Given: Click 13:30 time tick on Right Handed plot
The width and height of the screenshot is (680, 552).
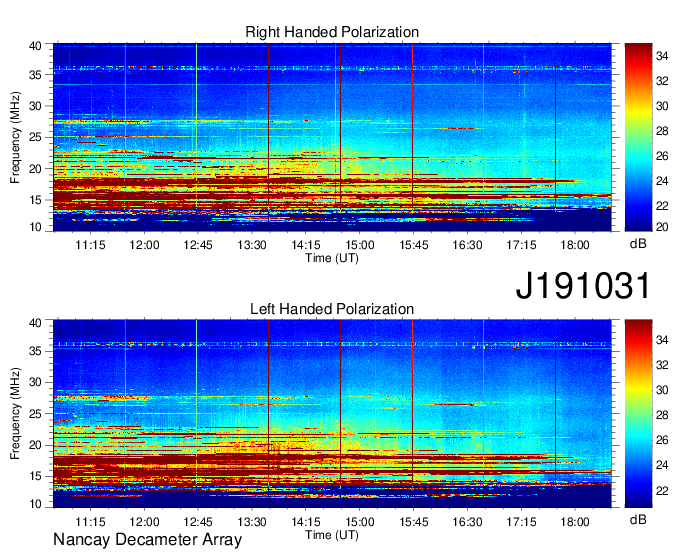Looking at the screenshot, I should [x=252, y=245].
